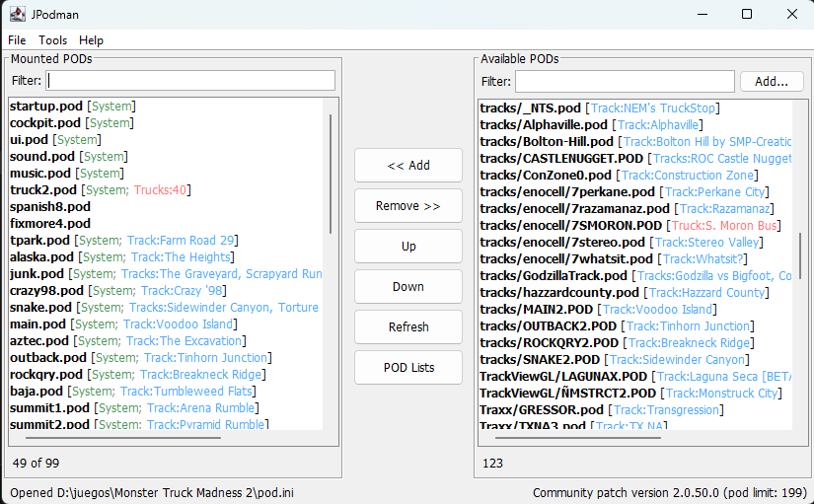Select music.pod in Mounted PODs
The height and width of the screenshot is (504, 814).
coord(166,174)
